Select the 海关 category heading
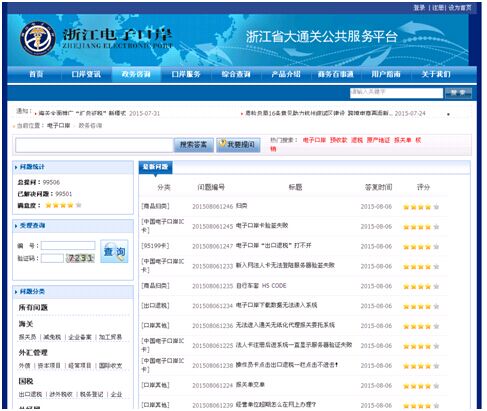 coord(26,324)
